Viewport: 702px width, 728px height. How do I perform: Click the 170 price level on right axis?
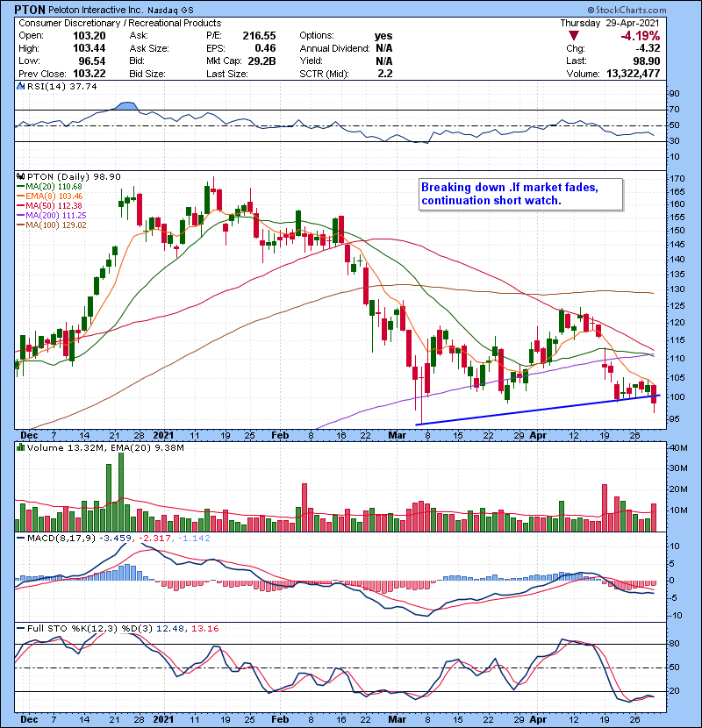(677, 179)
